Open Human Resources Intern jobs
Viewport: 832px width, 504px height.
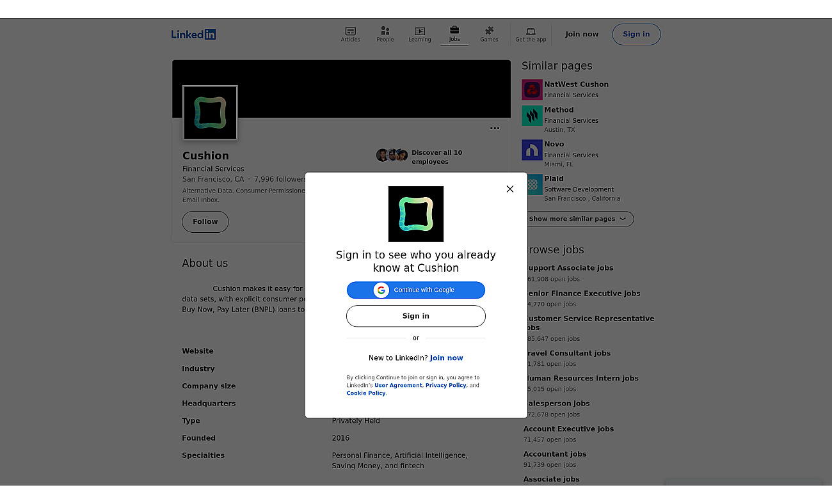[581, 379]
